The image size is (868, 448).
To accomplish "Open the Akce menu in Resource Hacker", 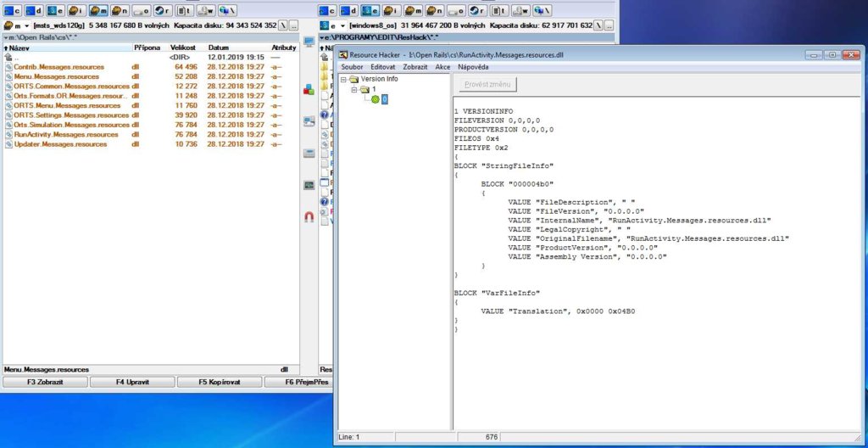I will (x=442, y=66).
